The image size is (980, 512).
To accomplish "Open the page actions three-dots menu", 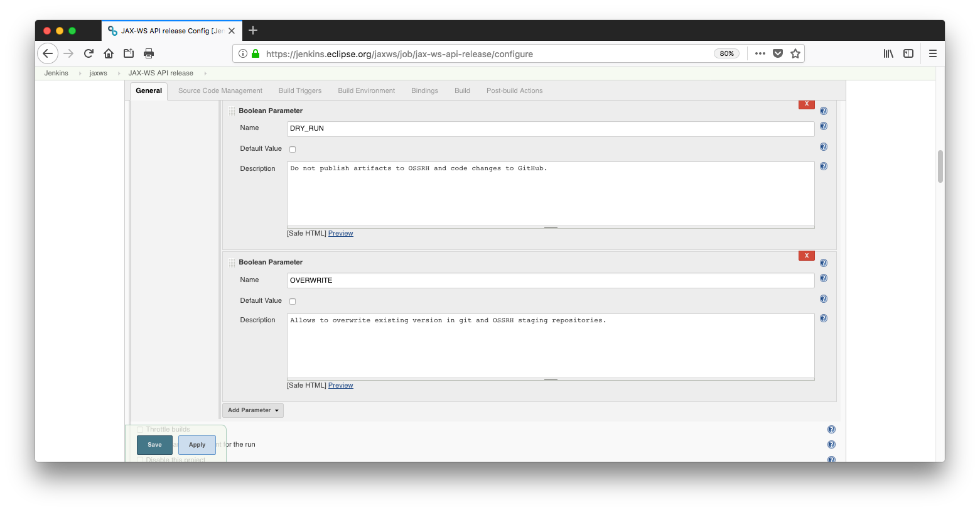I will (x=760, y=53).
